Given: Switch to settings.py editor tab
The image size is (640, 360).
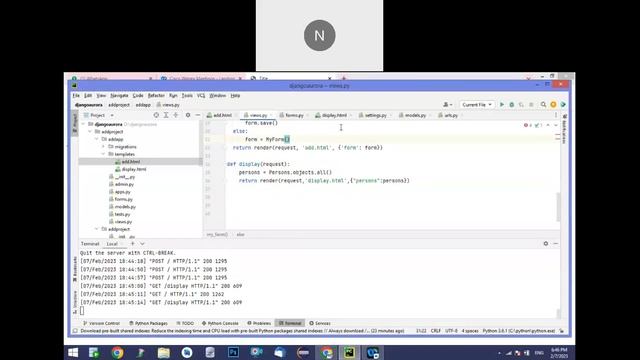Looking at the screenshot, I should pyautogui.click(x=375, y=116).
